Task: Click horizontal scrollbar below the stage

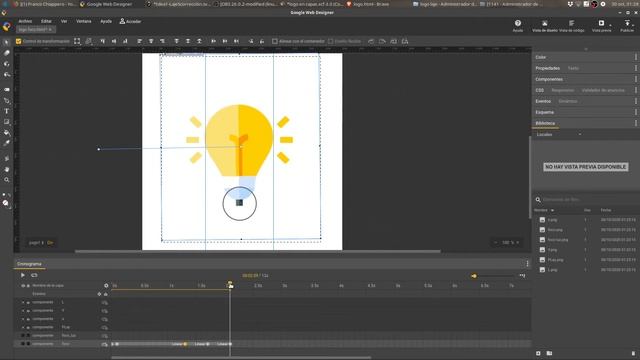Action: [258, 251]
